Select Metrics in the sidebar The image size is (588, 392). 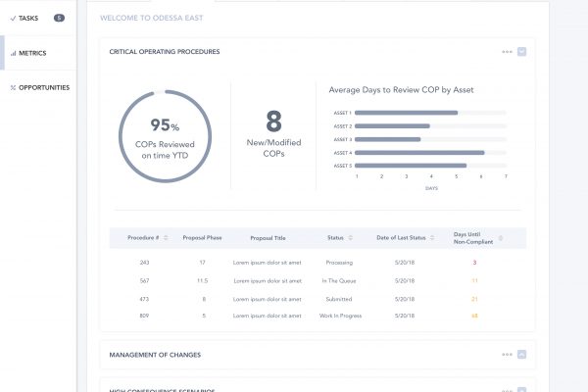(38, 53)
